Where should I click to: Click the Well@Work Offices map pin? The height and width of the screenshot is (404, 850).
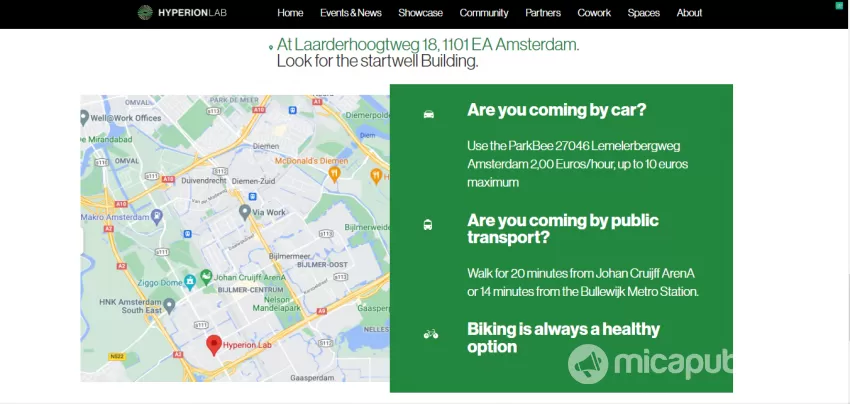[84, 118]
